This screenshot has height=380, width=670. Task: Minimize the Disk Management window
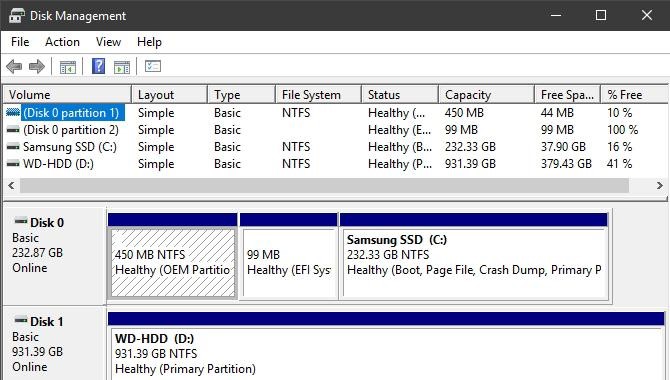(x=556, y=15)
